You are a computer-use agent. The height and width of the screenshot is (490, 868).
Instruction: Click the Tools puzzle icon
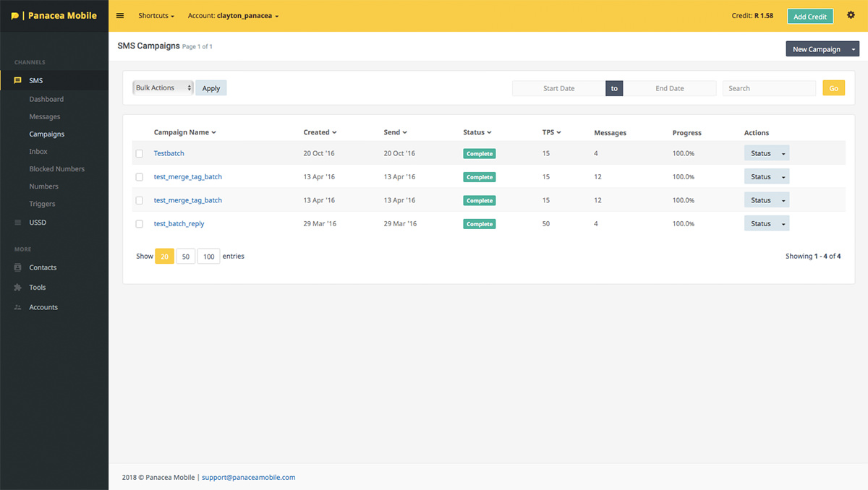click(17, 288)
